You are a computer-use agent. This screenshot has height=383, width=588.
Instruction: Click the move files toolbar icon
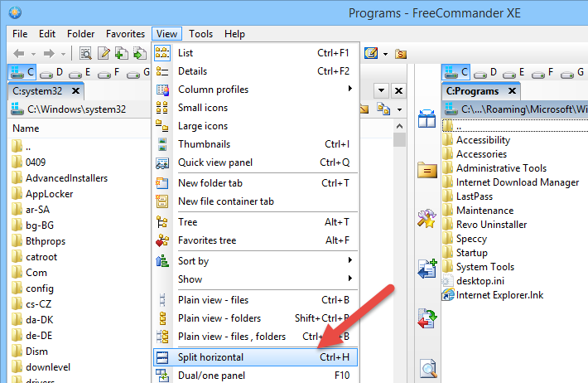[x=140, y=54]
